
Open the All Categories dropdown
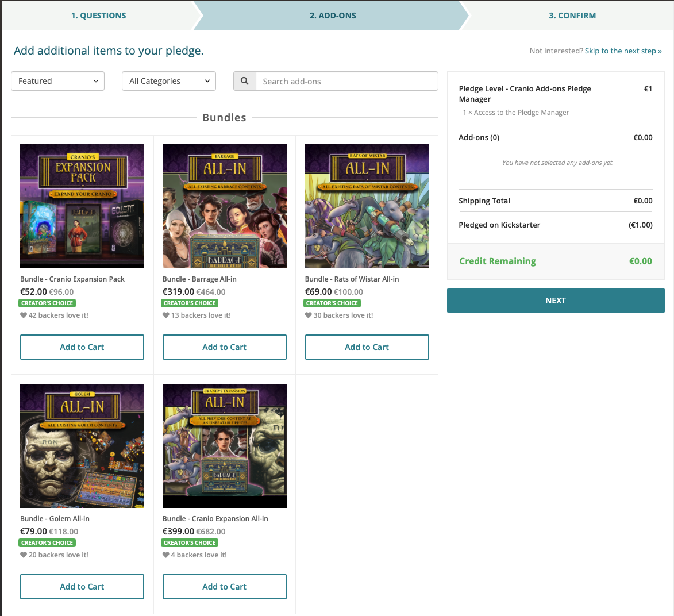tap(169, 81)
